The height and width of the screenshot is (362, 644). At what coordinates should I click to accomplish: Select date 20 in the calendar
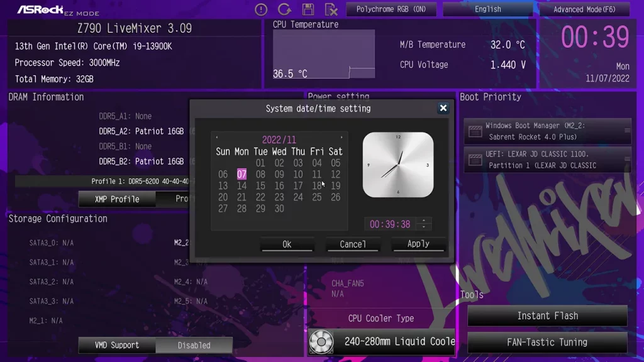[223, 197]
